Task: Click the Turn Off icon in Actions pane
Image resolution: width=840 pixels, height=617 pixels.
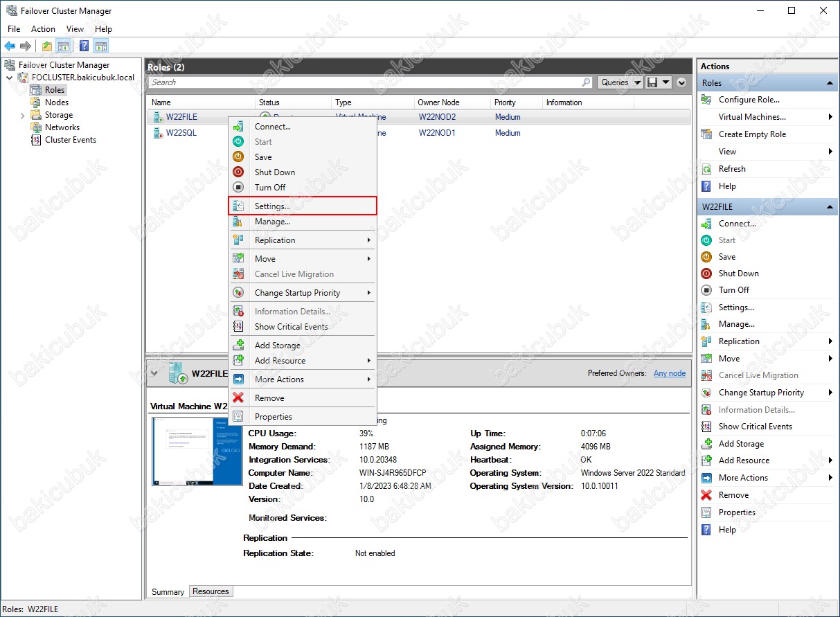Action: point(706,290)
